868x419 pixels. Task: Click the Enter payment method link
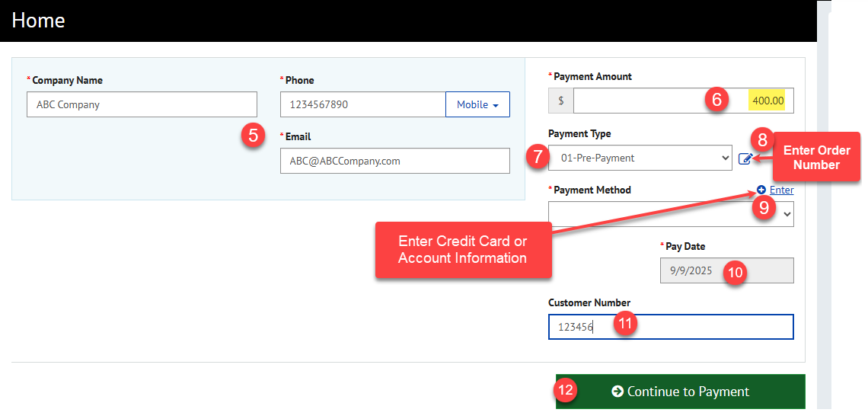(781, 190)
